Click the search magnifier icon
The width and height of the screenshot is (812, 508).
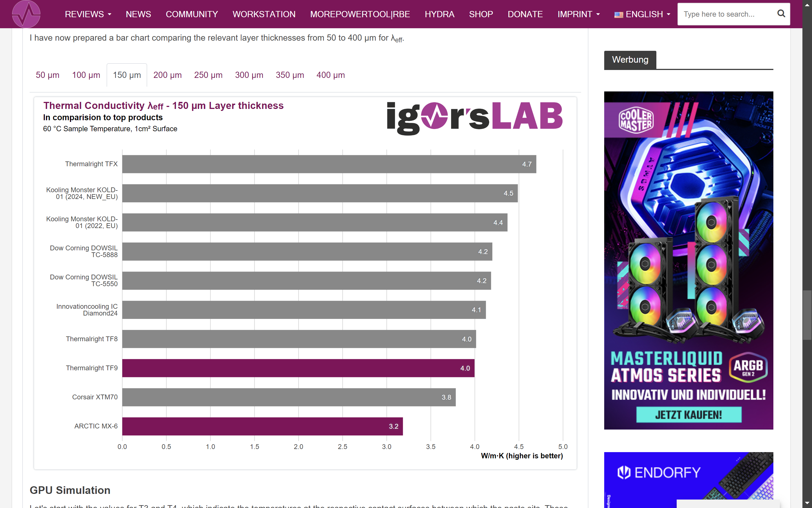pyautogui.click(x=781, y=14)
